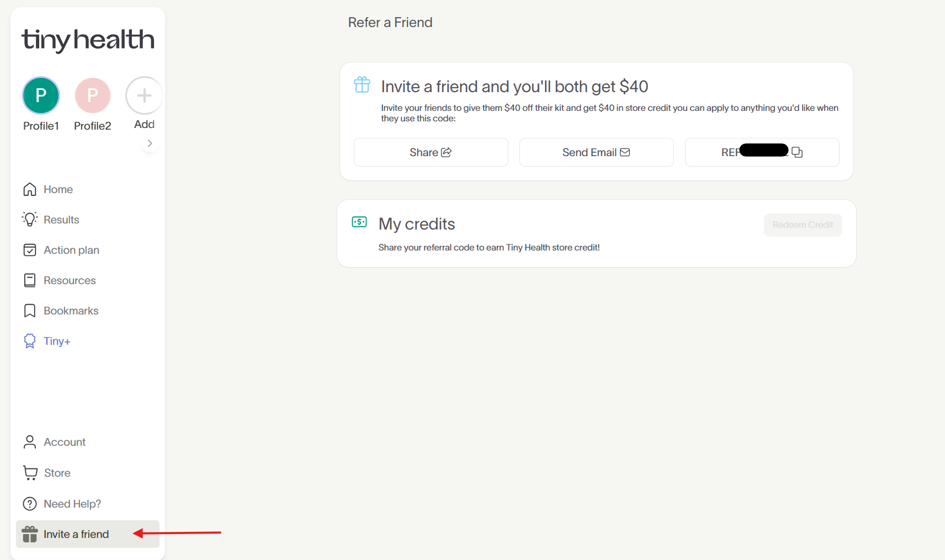945x560 pixels.
Task: Open the Tiny+ membership section
Action: (57, 341)
